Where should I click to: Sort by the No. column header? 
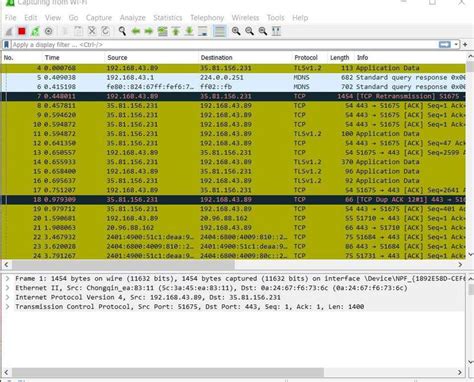pos(22,58)
